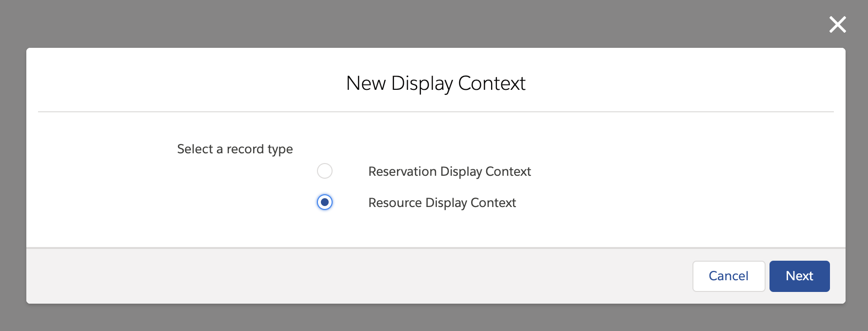Click the horizontal divider under the dialog title
The height and width of the screenshot is (331, 868).
point(435,112)
